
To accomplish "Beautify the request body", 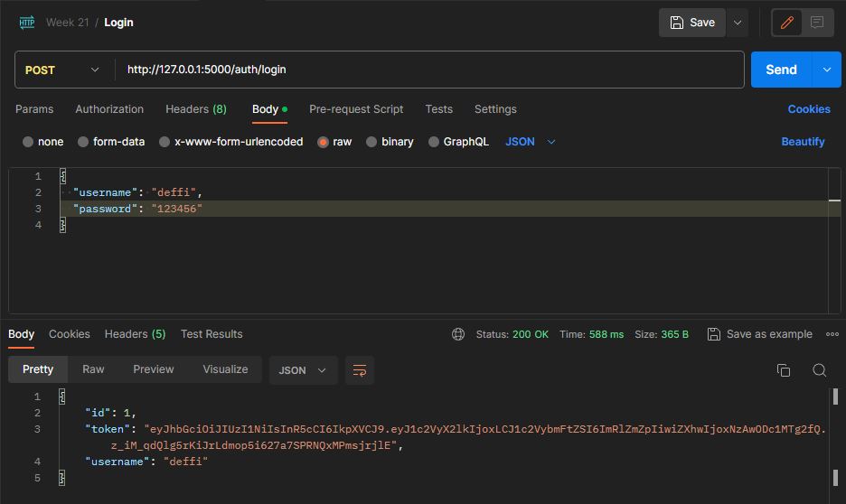I will click(x=803, y=142).
